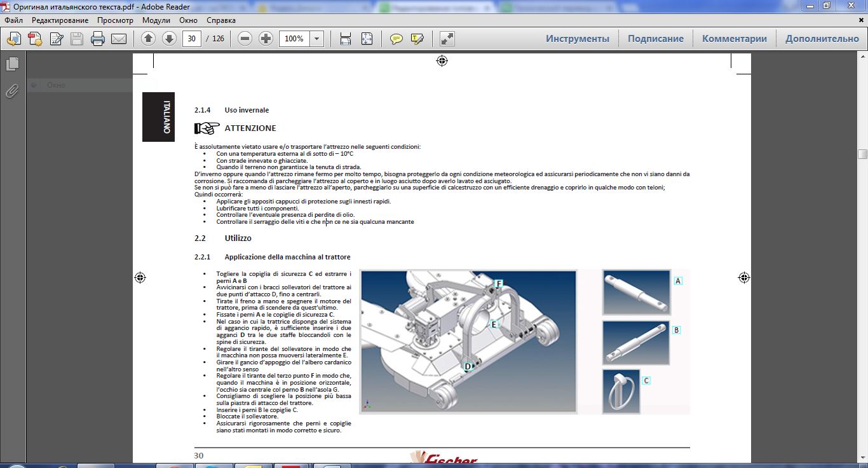Click the total page count "/ 126"
The height and width of the screenshot is (468, 868).
[x=215, y=39]
